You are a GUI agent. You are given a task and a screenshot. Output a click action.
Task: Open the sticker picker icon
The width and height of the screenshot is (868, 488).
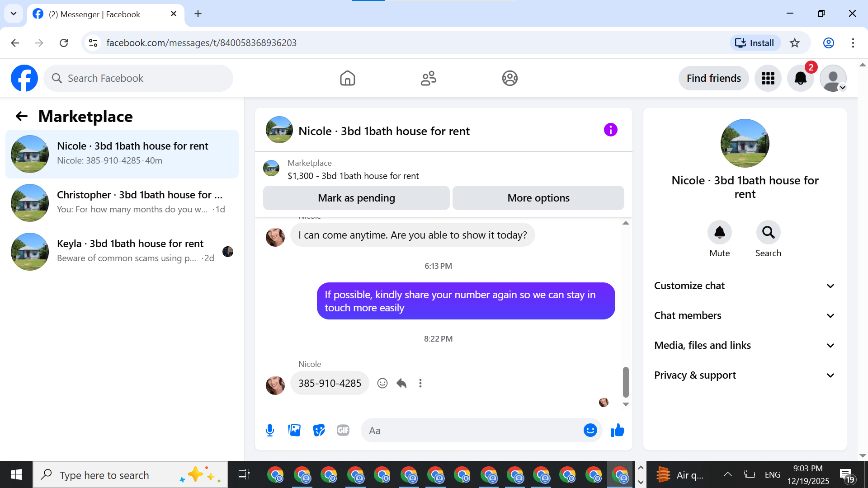319,430
